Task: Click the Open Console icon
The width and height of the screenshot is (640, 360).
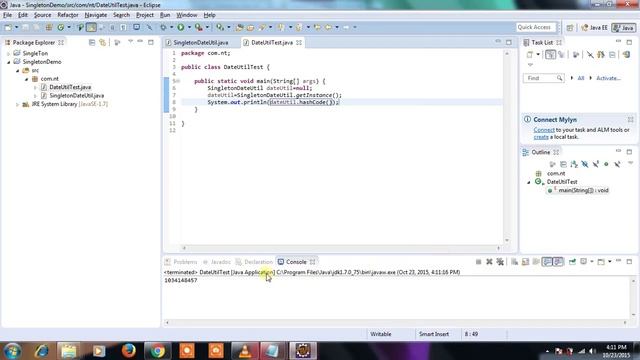Action: tap(601, 262)
